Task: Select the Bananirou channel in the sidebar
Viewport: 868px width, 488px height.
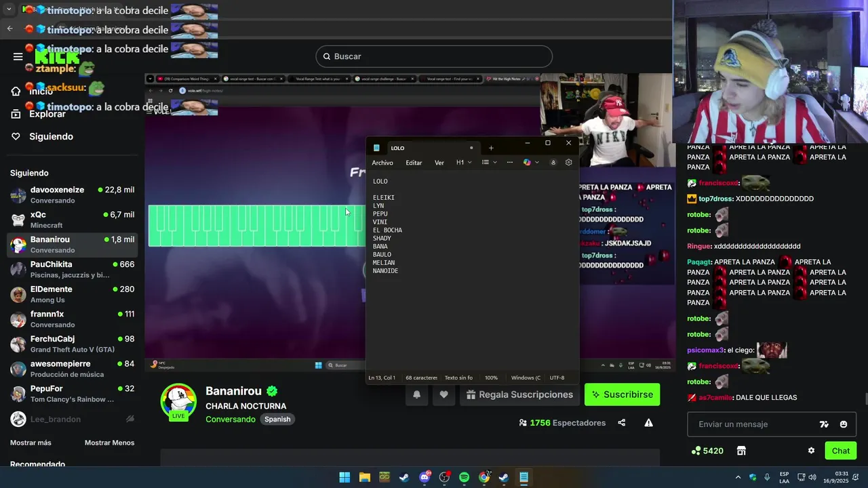Action: click(72, 245)
